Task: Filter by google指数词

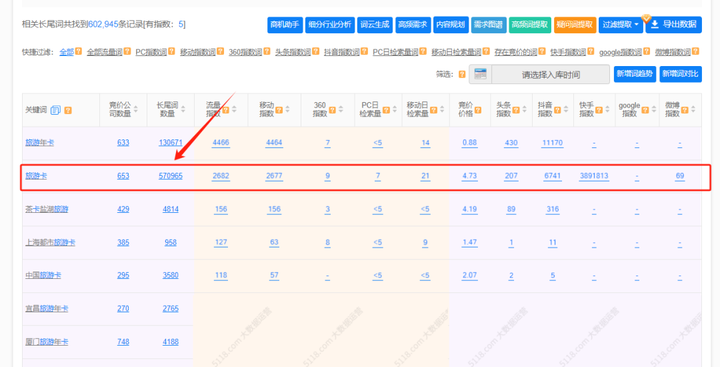Action: [x=620, y=52]
